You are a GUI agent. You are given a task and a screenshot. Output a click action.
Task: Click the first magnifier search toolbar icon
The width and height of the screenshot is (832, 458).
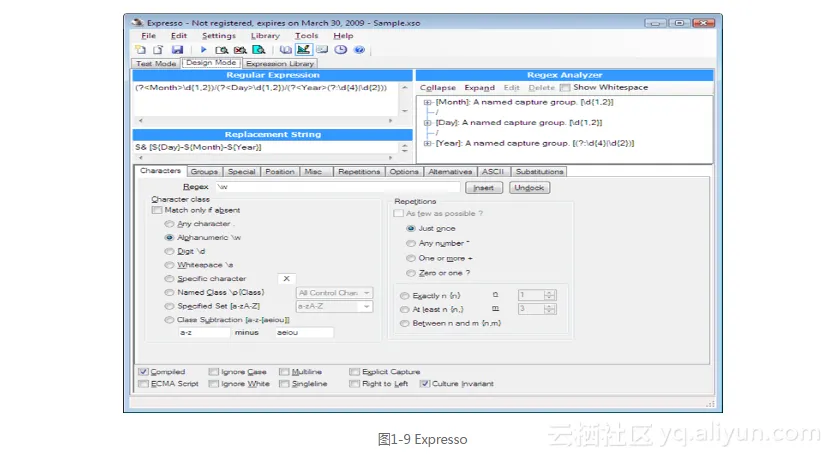222,50
